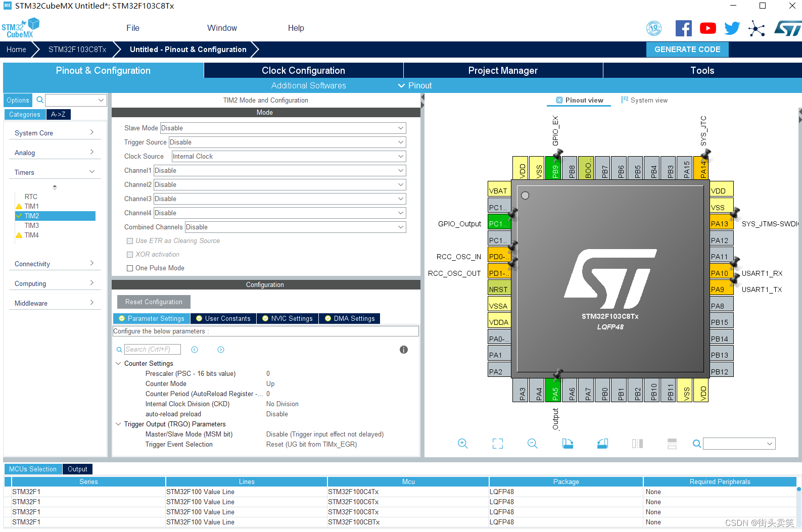Screen dimensions: 802x532
Task: Click the GENERATE CODE button
Action: [x=687, y=49]
